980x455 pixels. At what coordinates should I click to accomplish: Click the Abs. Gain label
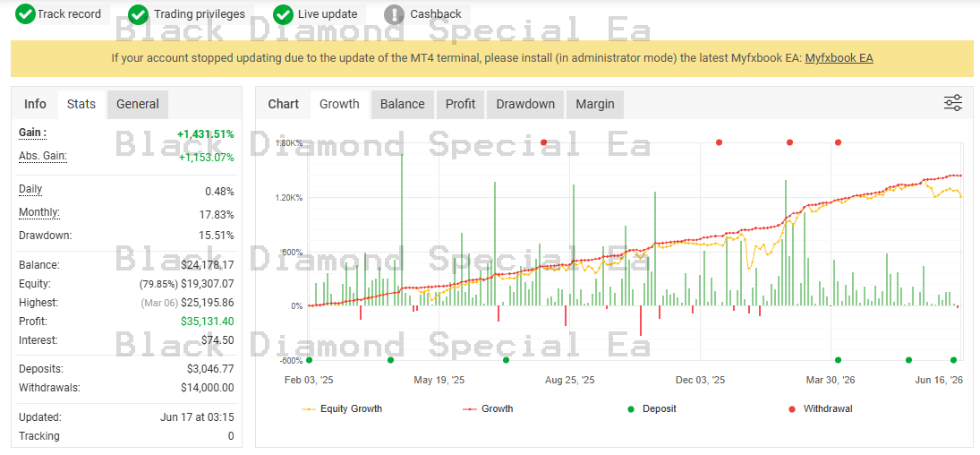pyautogui.click(x=42, y=156)
